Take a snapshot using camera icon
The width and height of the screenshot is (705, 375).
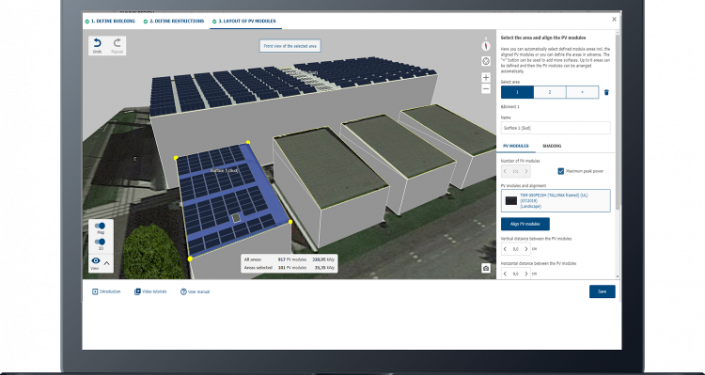[x=486, y=268]
